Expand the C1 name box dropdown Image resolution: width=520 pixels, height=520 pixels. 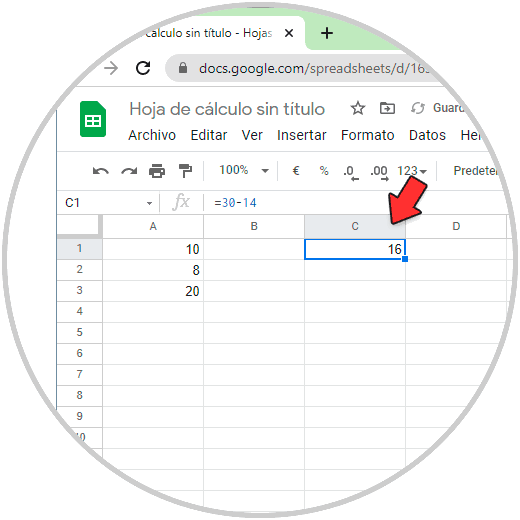(x=149, y=203)
